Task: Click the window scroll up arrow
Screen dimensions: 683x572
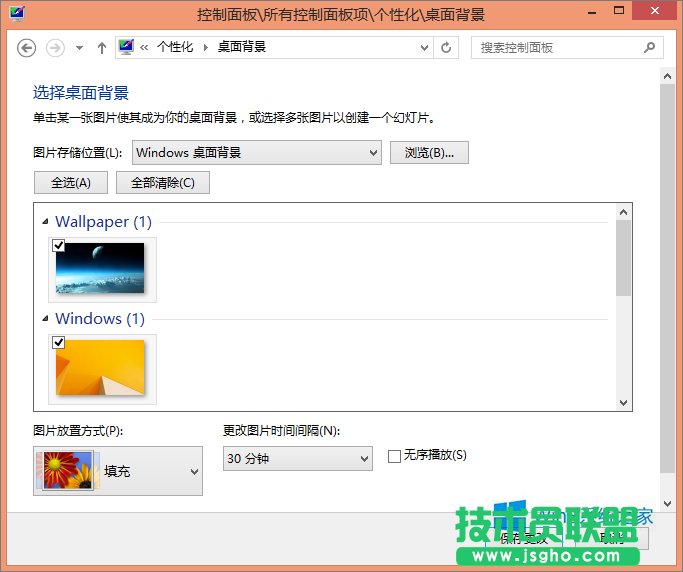Action: pos(667,76)
